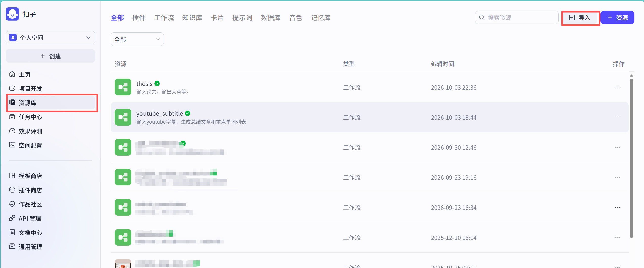
Task: Open the youtube_subtitle workflow name
Action: 160,114
